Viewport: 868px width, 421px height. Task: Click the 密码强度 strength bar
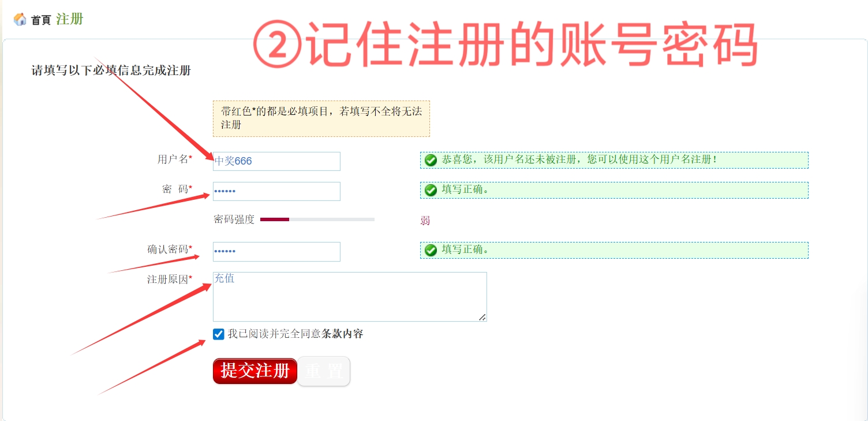[317, 219]
